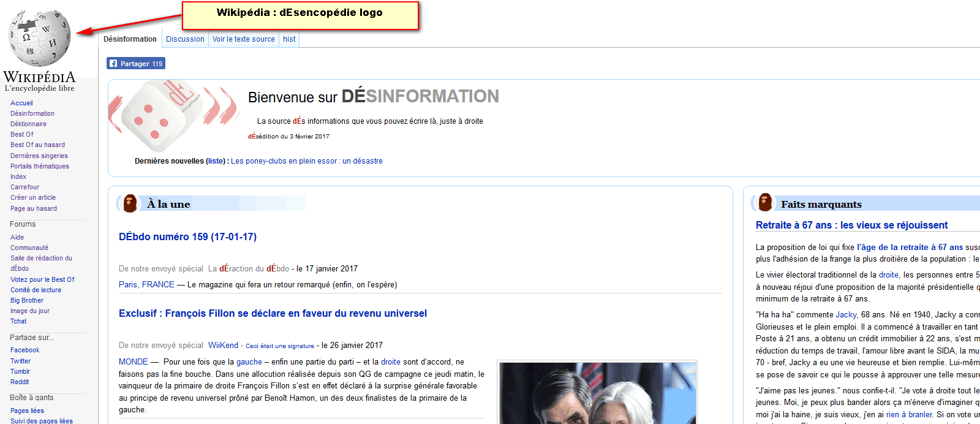Click the Wikipédia globe logo
This screenshot has width=980, height=424.
(x=40, y=39)
